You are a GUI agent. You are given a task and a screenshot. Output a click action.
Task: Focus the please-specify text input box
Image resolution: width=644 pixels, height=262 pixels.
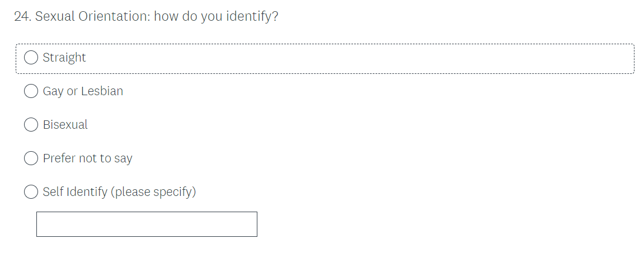click(147, 224)
